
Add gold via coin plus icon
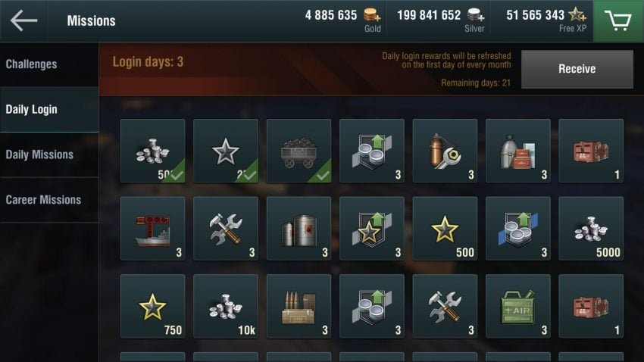coord(372,15)
